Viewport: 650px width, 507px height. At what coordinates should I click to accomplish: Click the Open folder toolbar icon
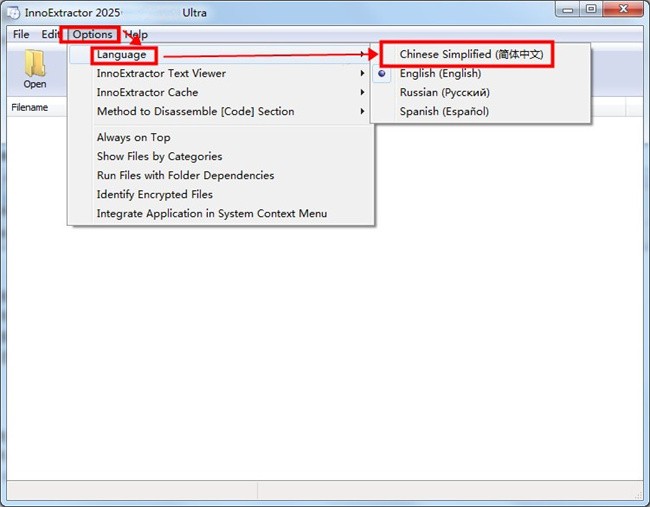click(x=35, y=69)
